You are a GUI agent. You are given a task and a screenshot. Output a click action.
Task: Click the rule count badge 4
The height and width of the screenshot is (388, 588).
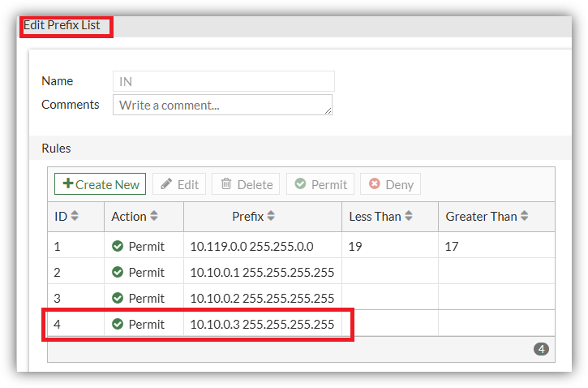541,349
